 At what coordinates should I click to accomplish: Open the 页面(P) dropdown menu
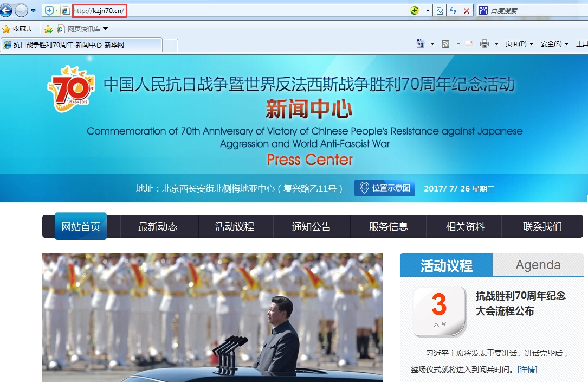click(x=519, y=44)
